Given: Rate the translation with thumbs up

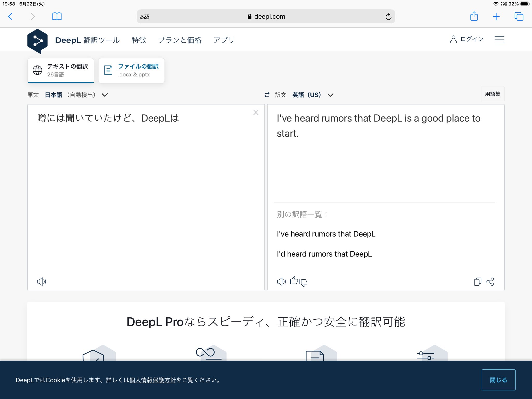Looking at the screenshot, I should [294, 281].
